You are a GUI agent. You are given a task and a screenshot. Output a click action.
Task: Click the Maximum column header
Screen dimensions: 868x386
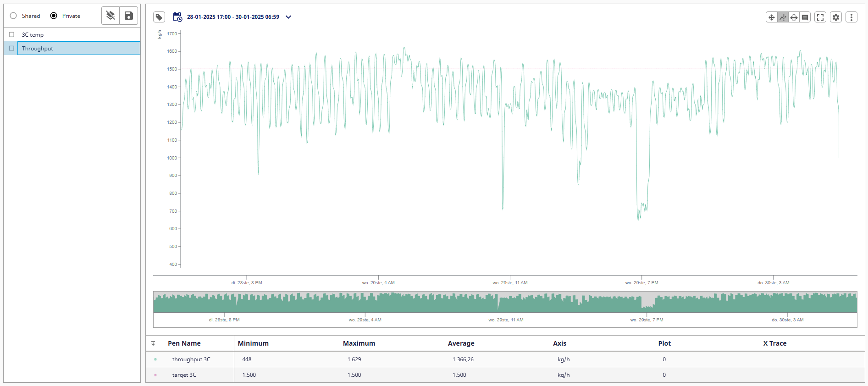click(x=359, y=343)
